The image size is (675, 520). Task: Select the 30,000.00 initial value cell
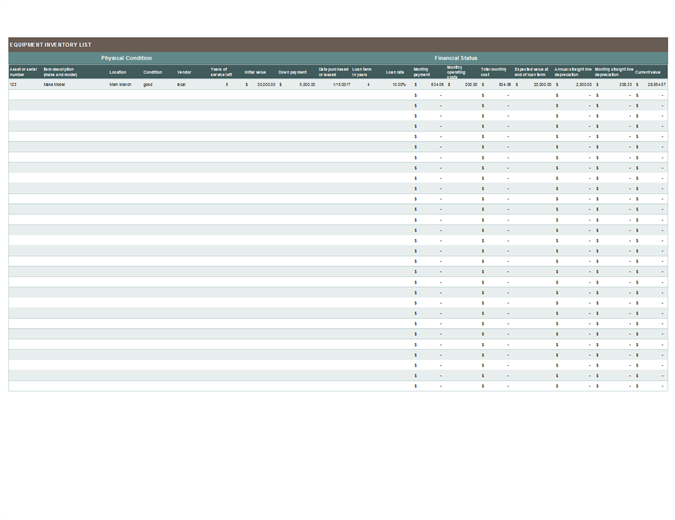[x=260, y=85]
